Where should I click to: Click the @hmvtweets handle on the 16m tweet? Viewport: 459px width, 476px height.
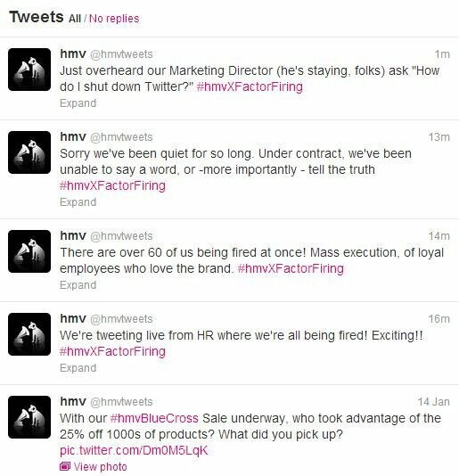121,319
